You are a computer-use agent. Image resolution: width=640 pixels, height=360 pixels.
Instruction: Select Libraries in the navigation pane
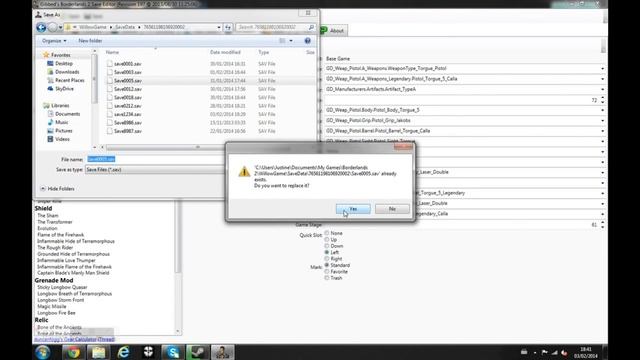click(60, 105)
